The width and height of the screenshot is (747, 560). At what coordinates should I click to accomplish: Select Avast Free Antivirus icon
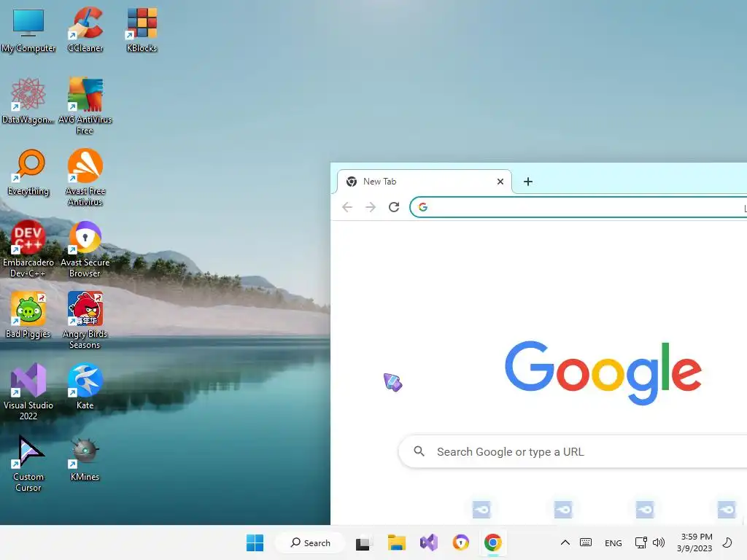pos(85,177)
